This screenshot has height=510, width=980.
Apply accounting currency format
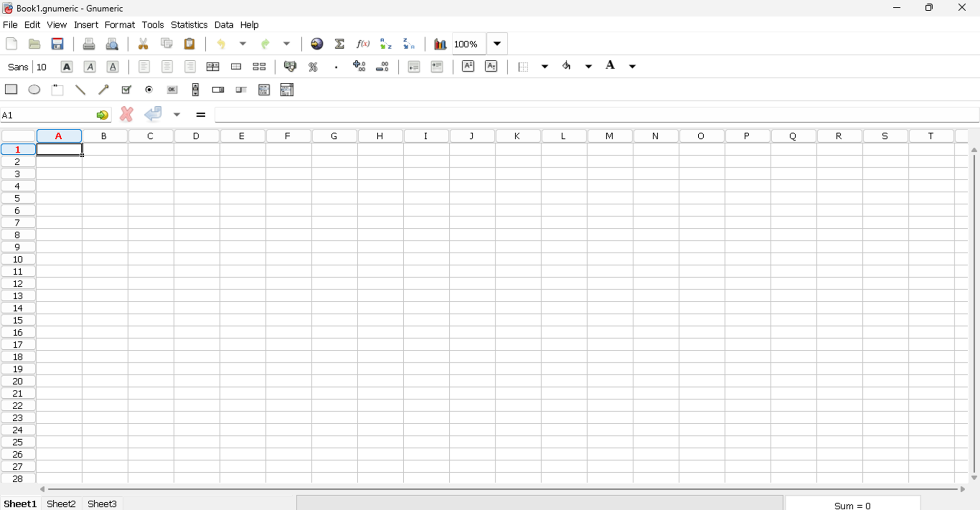pyautogui.click(x=290, y=67)
